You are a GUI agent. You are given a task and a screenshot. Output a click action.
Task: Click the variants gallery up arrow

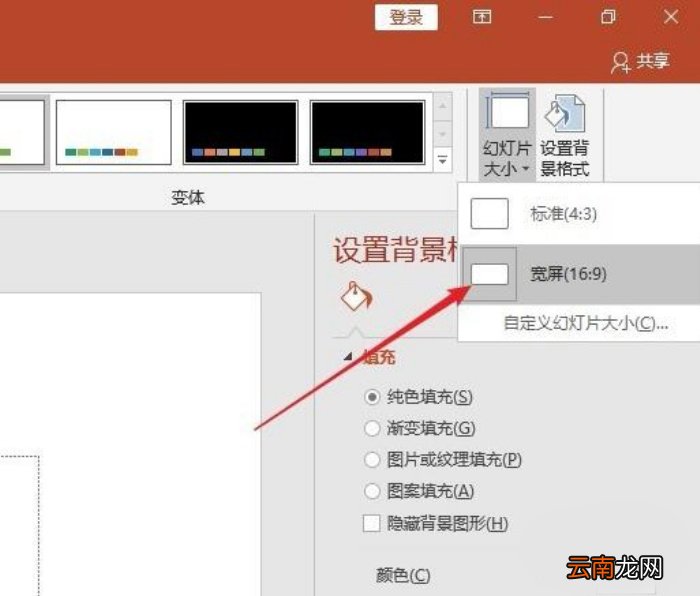tap(442, 106)
